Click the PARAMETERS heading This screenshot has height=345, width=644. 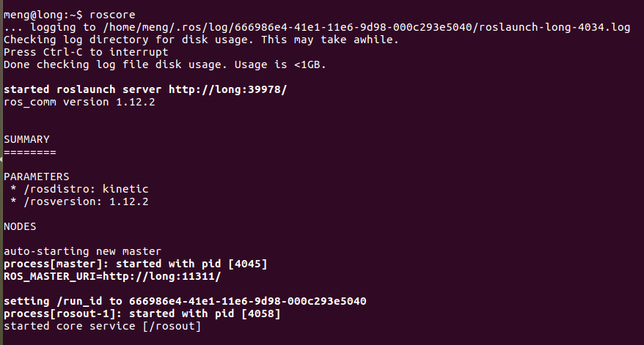point(37,177)
